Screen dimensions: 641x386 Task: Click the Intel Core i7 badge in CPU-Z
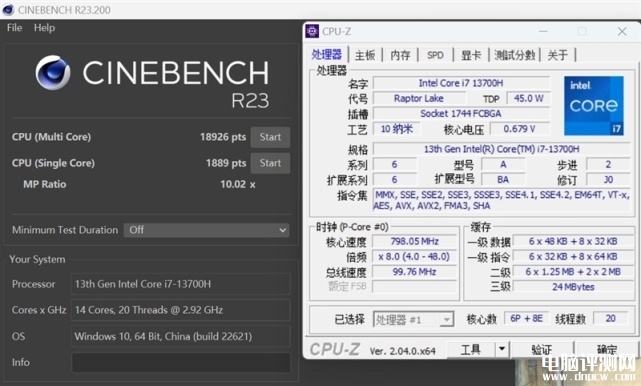click(594, 105)
